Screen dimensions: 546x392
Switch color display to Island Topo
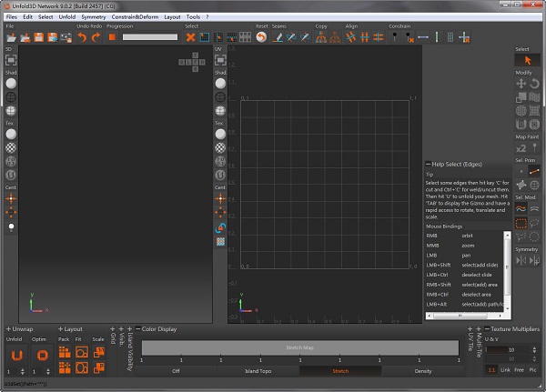click(x=258, y=371)
